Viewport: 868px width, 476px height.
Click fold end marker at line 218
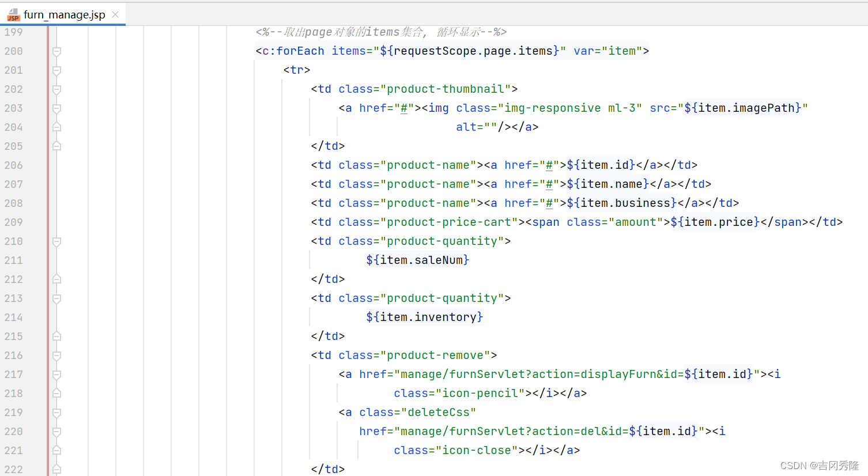coord(56,394)
